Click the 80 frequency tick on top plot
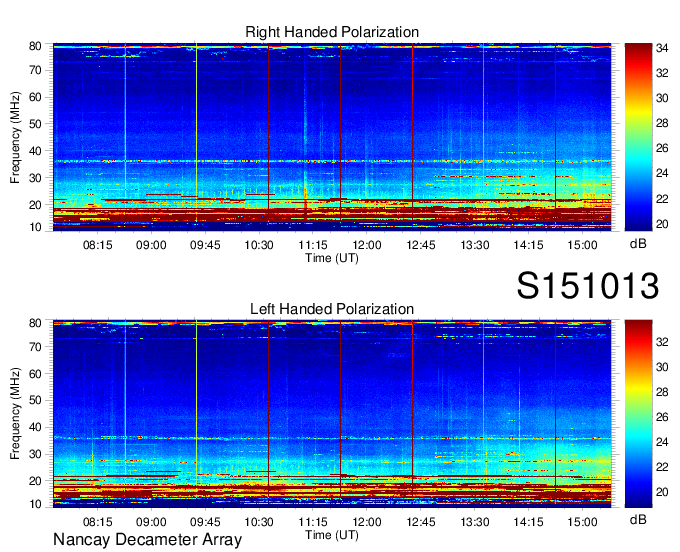 tap(35, 46)
